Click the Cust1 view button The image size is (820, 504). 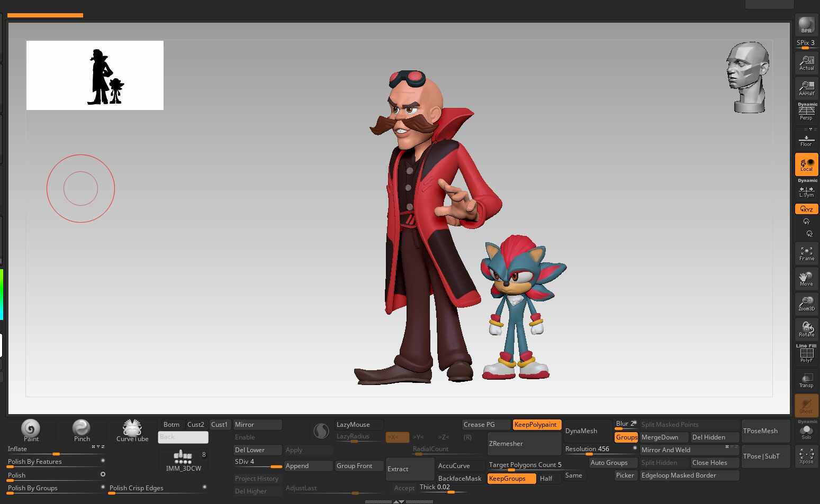point(220,425)
